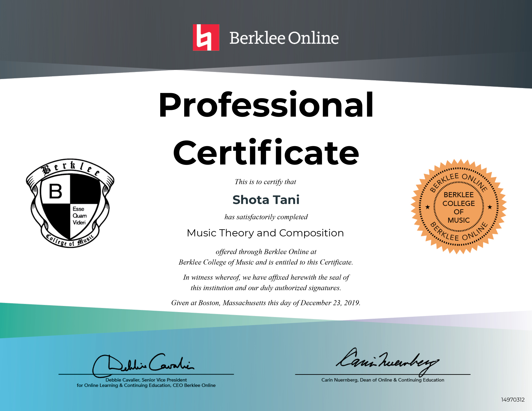The width and height of the screenshot is (532, 411).
Task: Click the left star on the orange seal
Action: click(428, 207)
